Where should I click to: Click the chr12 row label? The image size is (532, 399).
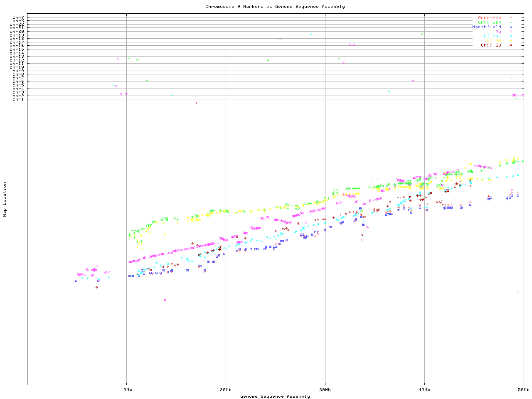point(18,60)
